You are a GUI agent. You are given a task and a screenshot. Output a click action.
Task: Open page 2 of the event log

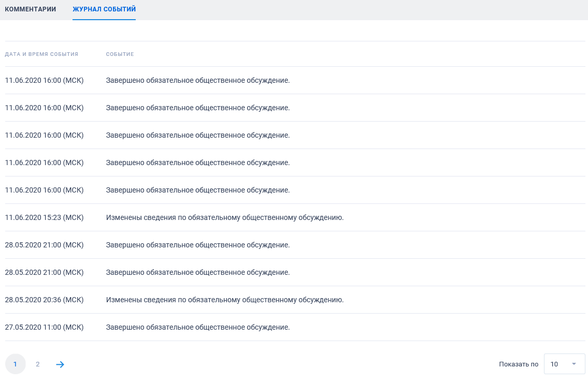click(37, 364)
